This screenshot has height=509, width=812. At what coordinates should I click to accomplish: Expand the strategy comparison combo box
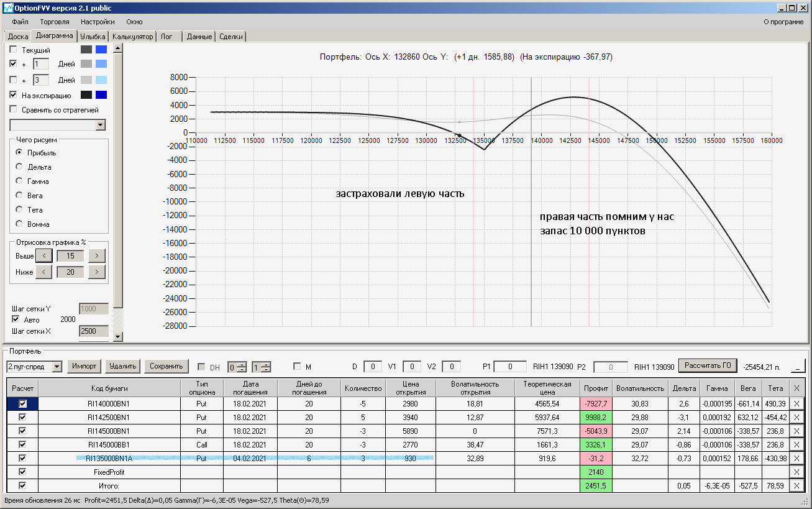[x=101, y=125]
